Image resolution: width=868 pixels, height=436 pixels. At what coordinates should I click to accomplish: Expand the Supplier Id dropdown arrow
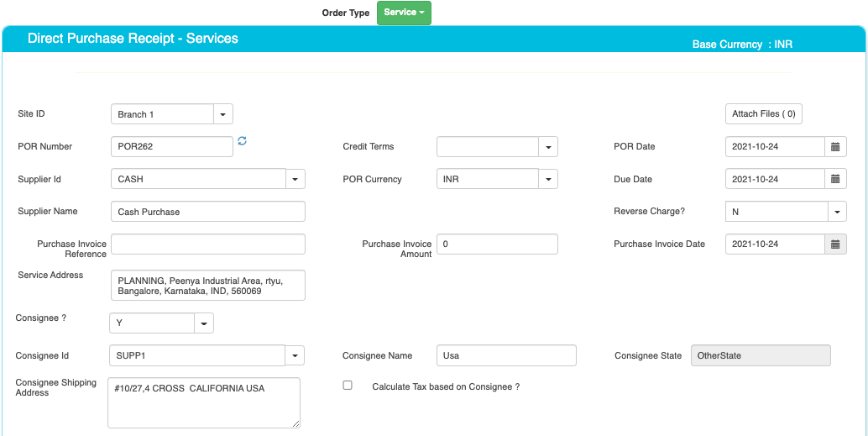point(295,179)
